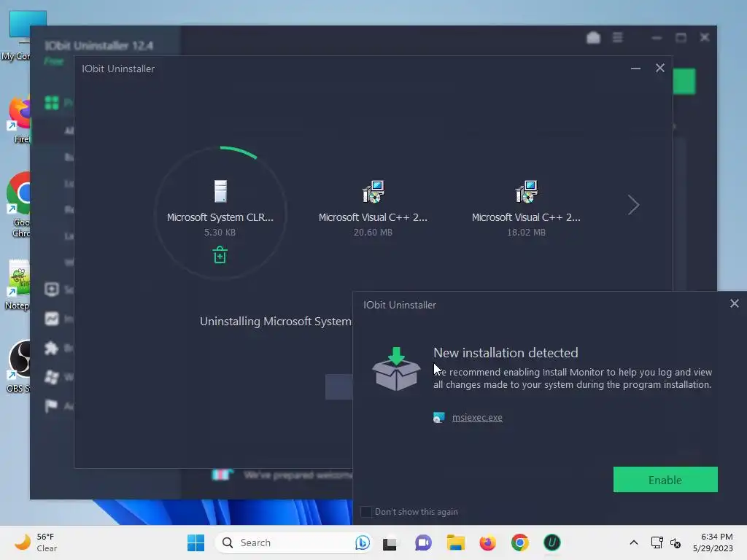Click 'New installation detected' heading
Screen dimensions: 747x560
(x=506, y=353)
